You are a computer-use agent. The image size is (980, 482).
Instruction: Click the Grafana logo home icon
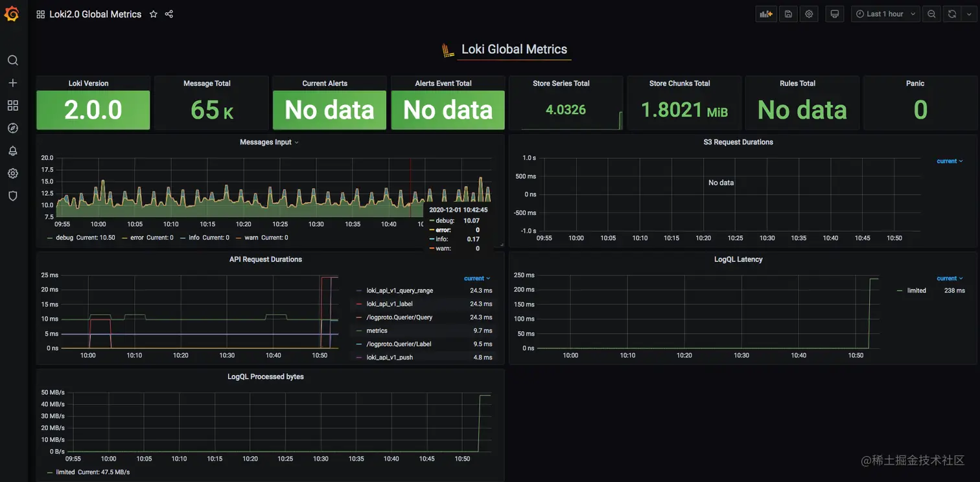(x=12, y=14)
